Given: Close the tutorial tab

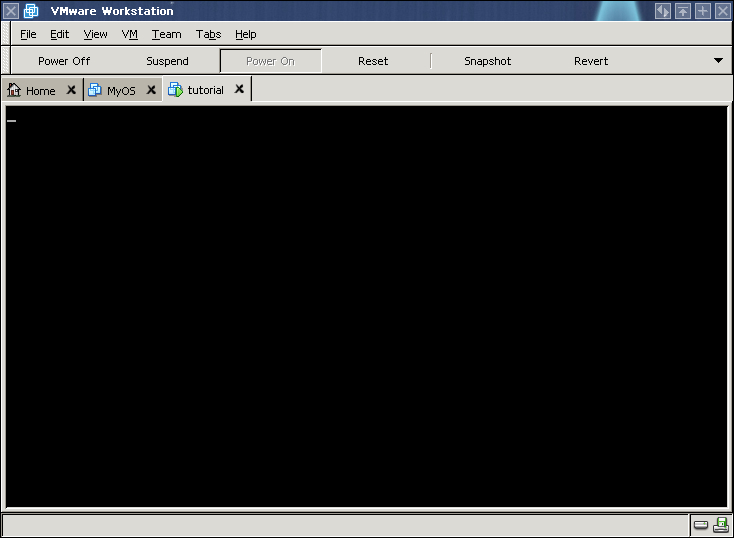Looking at the screenshot, I should click(x=239, y=88).
